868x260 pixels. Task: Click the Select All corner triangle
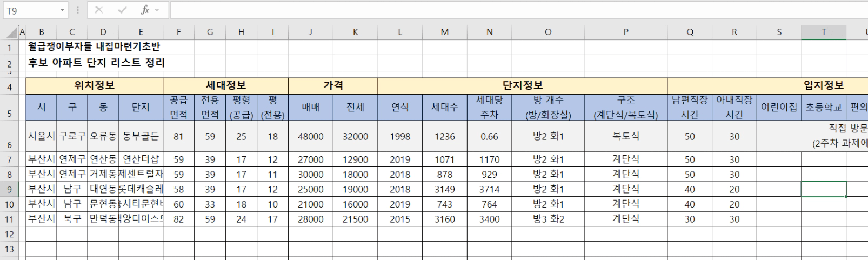tap(11, 32)
